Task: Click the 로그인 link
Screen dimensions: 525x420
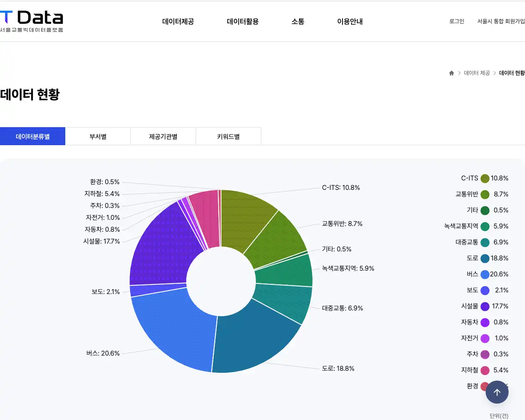Action: click(x=456, y=21)
